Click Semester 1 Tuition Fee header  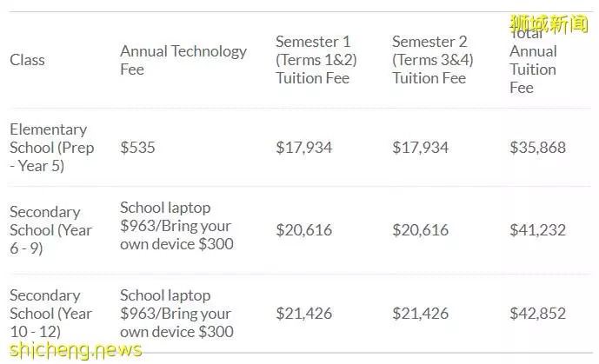click(x=316, y=60)
